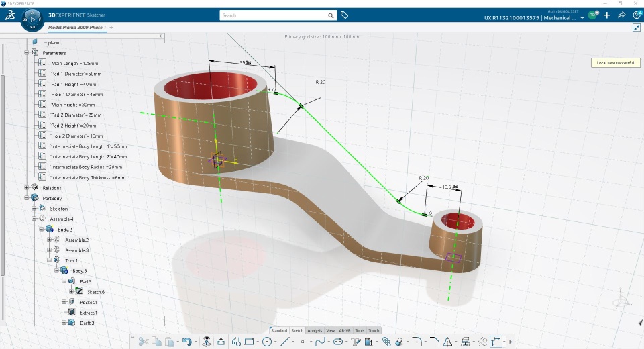This screenshot has height=349, width=644.
Task: Select the Corner fillet tool
Action: pyautogui.click(x=417, y=342)
